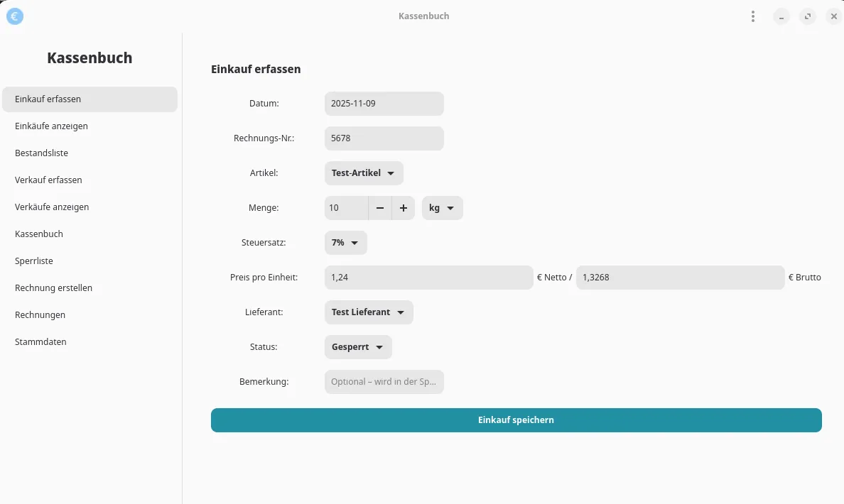Viewport: 844px width, 504px height.
Task: Click the Datum input field
Action: (384, 104)
